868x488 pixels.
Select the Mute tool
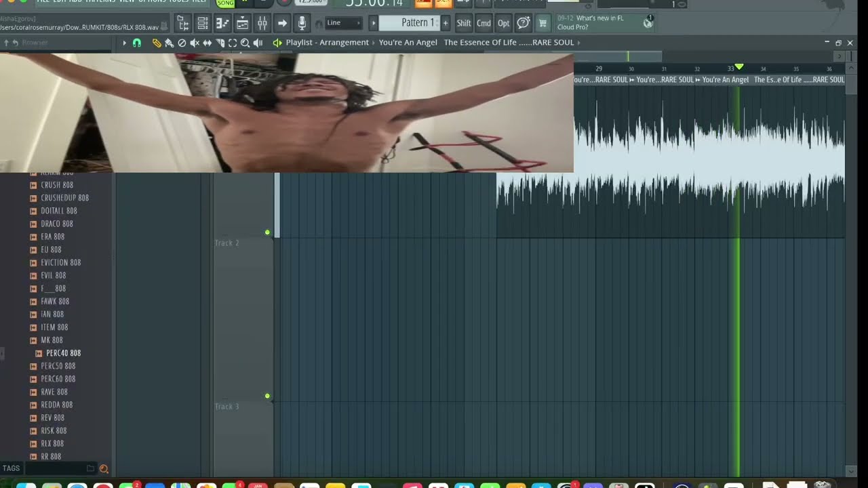pyautogui.click(x=195, y=43)
